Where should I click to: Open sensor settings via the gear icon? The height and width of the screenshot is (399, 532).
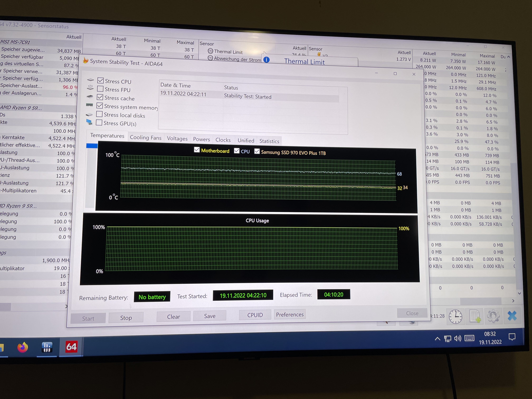tap(493, 316)
